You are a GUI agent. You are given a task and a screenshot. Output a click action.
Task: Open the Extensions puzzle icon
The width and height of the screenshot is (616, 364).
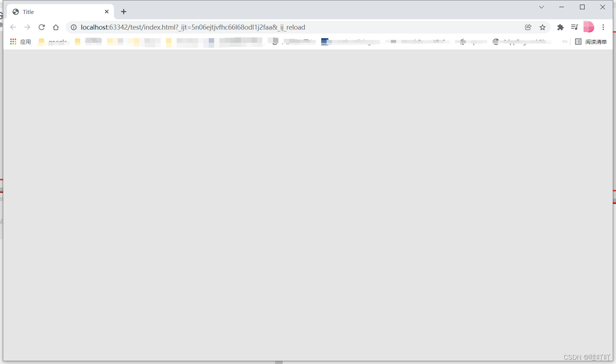[x=560, y=27]
